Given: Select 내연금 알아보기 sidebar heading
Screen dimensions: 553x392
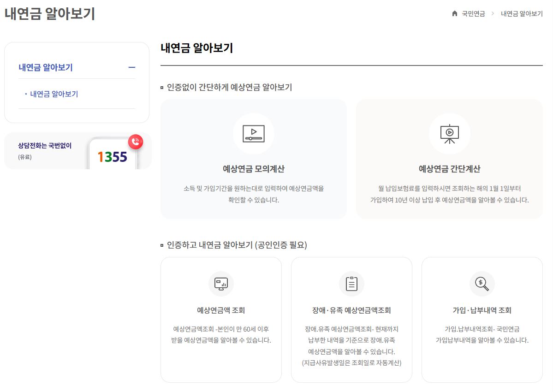Looking at the screenshot, I should click(x=46, y=67).
